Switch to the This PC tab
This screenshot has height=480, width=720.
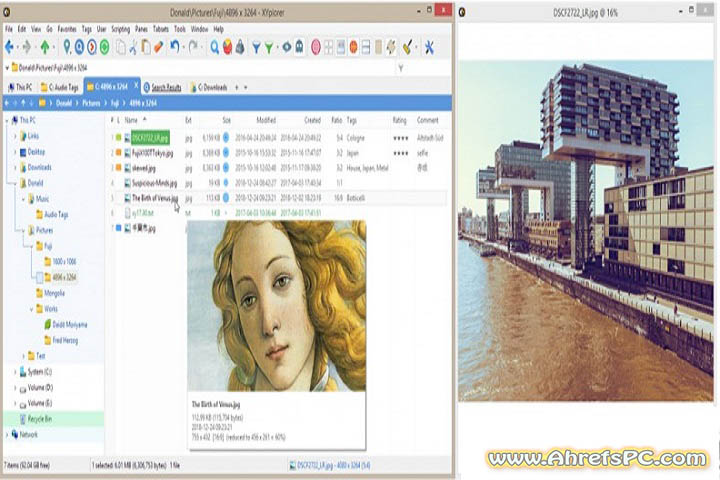click(20, 87)
